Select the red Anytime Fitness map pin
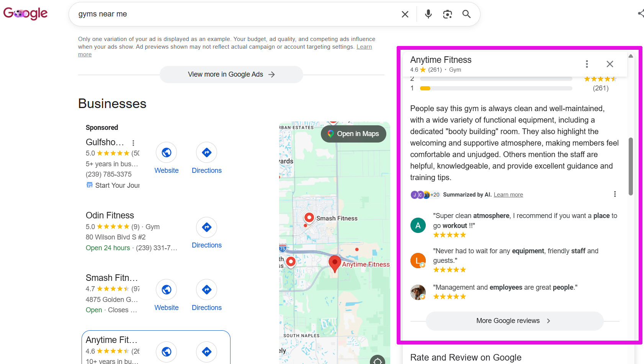 coord(335,264)
